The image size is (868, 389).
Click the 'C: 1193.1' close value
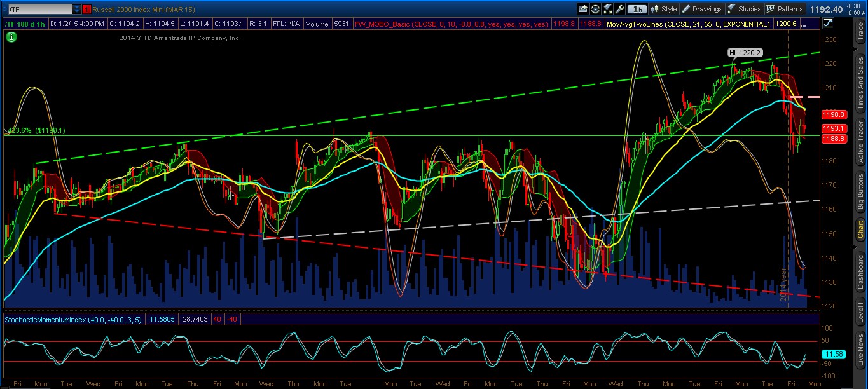[x=228, y=24]
